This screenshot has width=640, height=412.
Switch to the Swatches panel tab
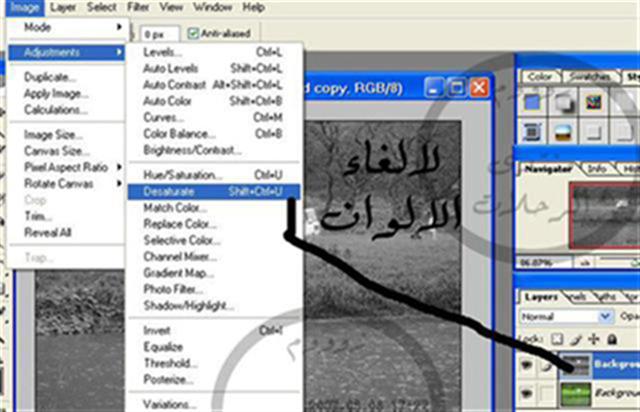590,77
